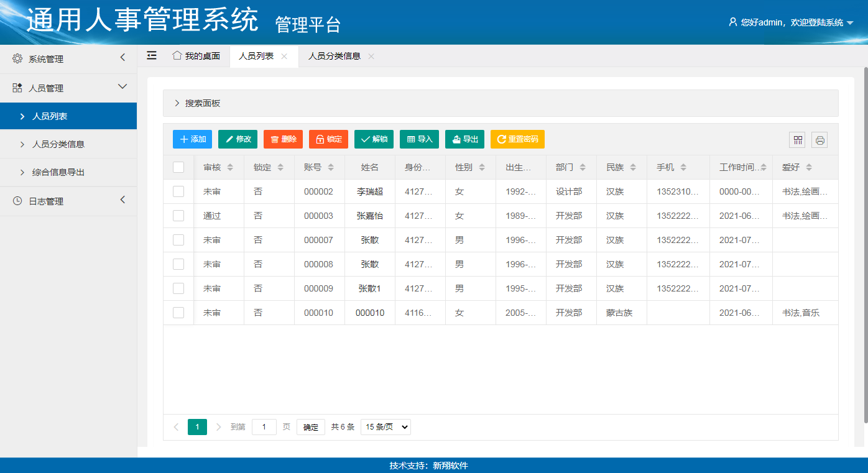Click the 导出 export button
868x473 pixels.
click(x=464, y=139)
